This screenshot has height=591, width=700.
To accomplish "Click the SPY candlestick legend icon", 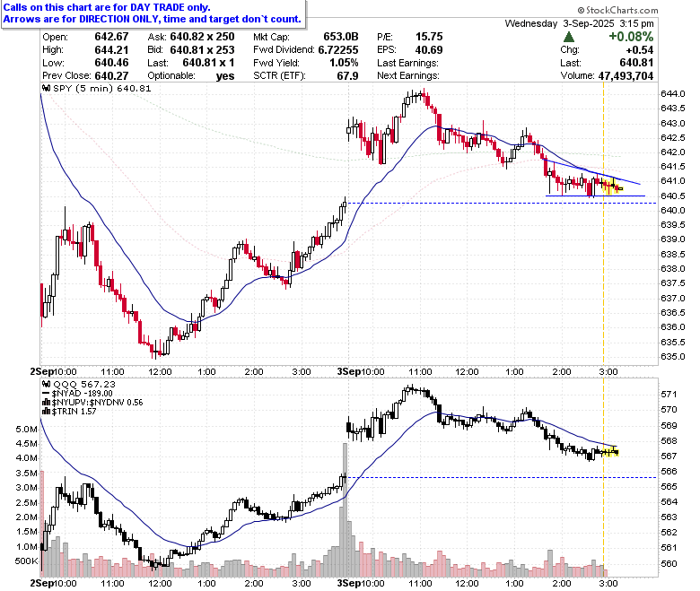I will (47, 88).
